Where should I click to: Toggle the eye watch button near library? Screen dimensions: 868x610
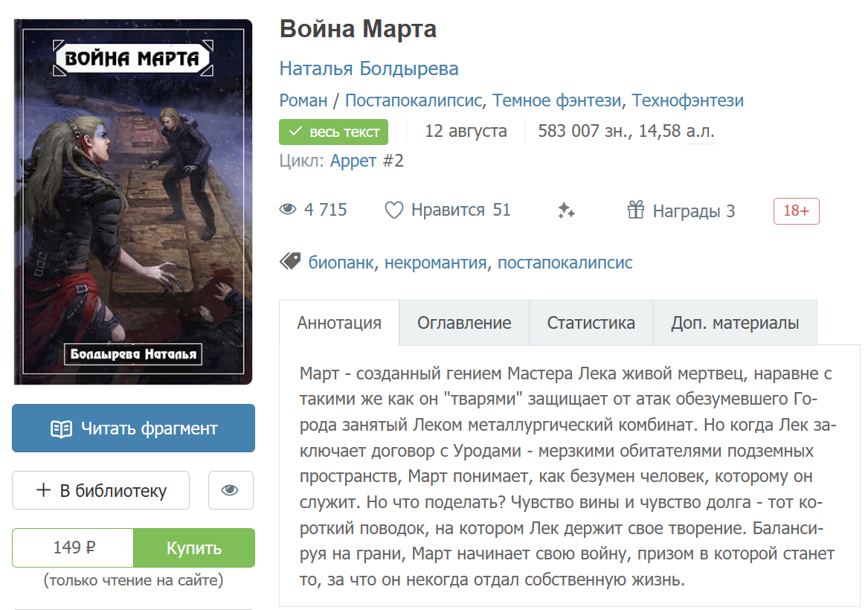231,490
